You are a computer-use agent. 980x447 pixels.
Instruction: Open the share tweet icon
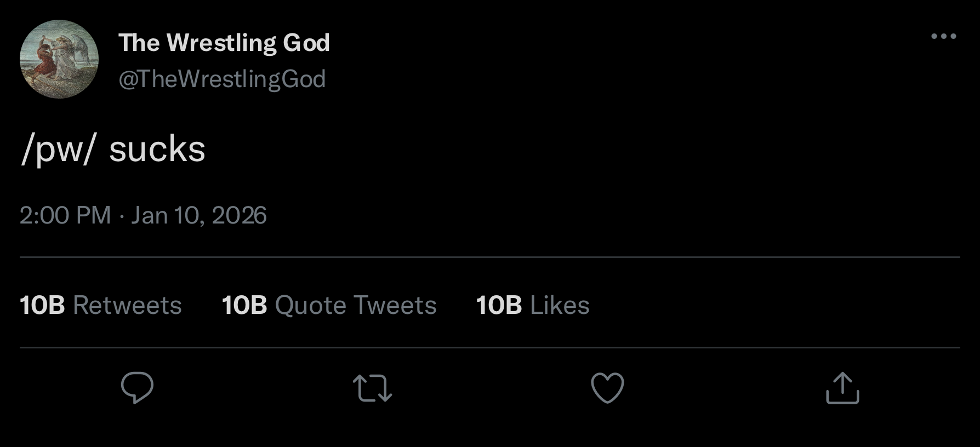(842, 388)
